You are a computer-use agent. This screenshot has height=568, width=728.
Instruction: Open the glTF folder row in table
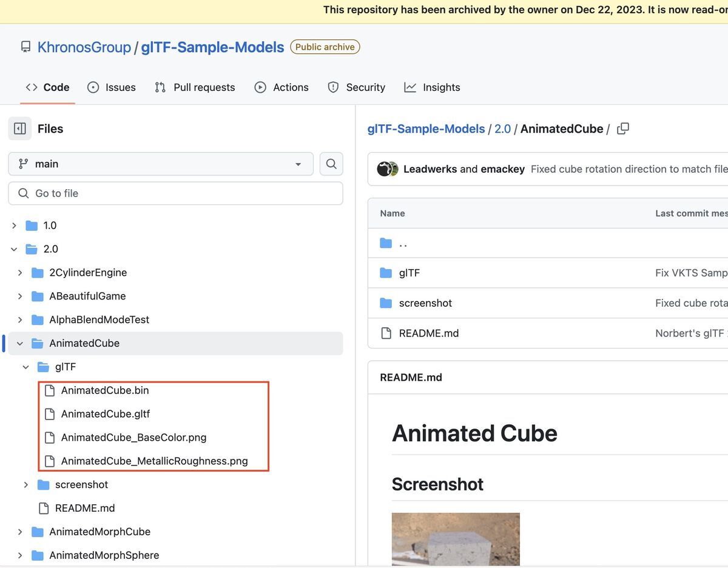coord(409,273)
